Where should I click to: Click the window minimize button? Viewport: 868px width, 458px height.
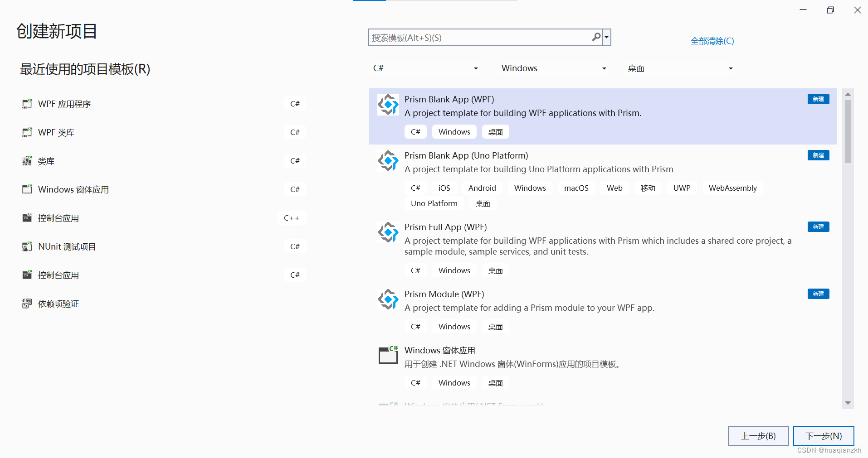tap(803, 10)
